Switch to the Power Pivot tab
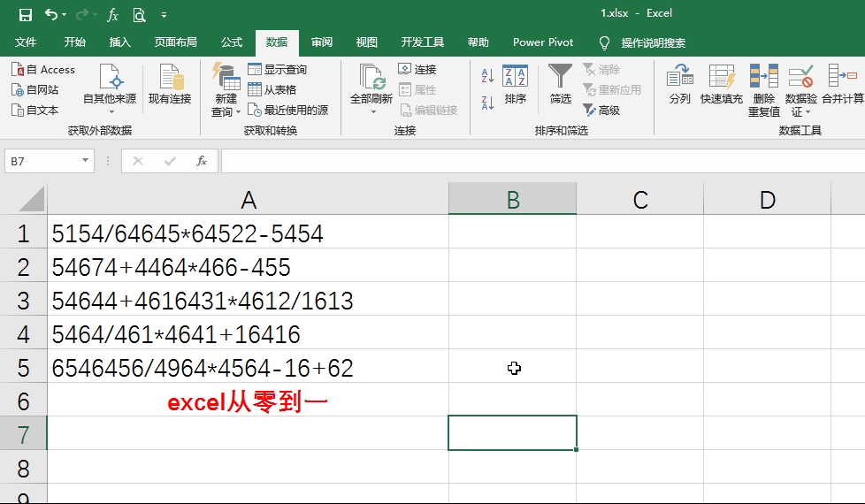This screenshot has width=865, height=504. coord(543,42)
